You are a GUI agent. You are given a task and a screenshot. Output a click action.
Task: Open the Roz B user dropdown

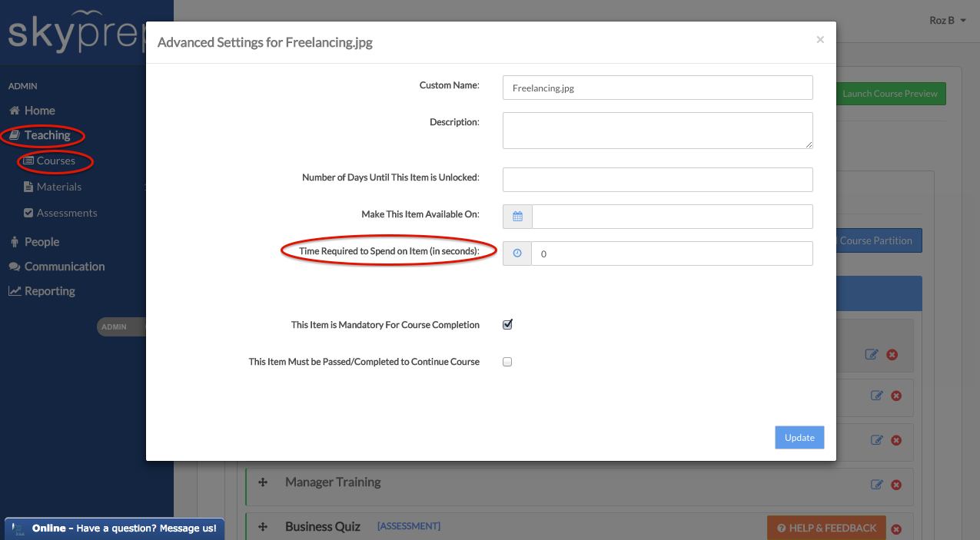tap(947, 21)
